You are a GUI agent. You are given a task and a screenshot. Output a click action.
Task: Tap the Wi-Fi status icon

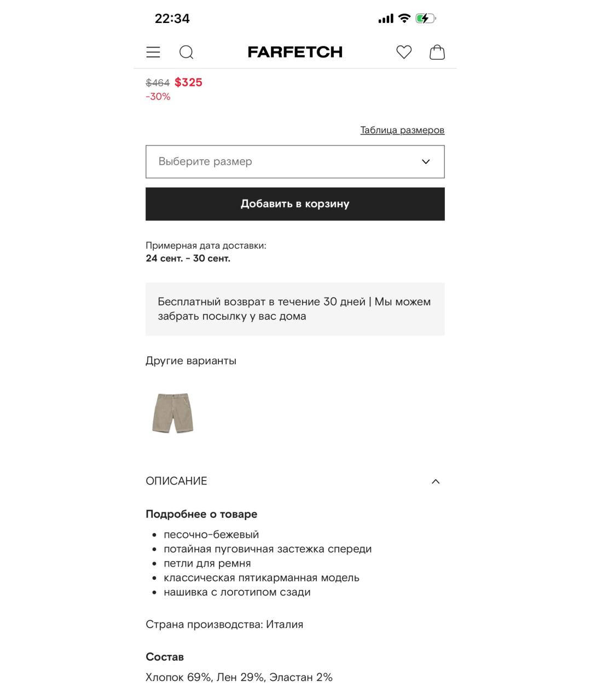click(x=404, y=19)
